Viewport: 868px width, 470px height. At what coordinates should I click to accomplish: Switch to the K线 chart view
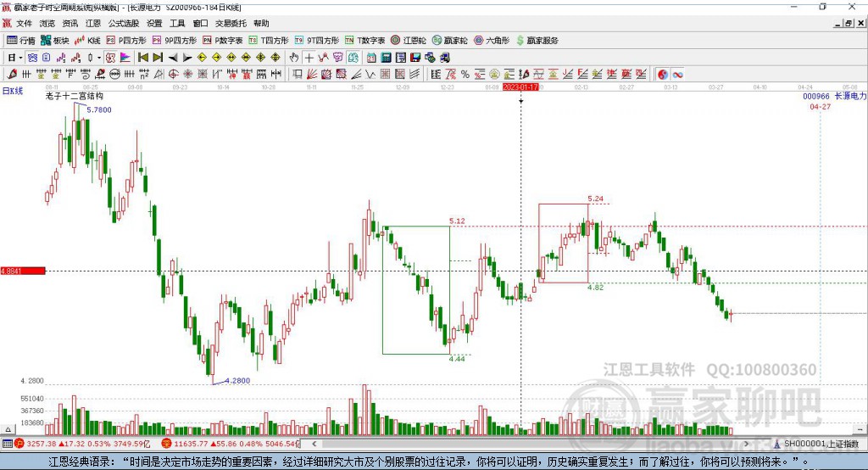tap(87, 41)
